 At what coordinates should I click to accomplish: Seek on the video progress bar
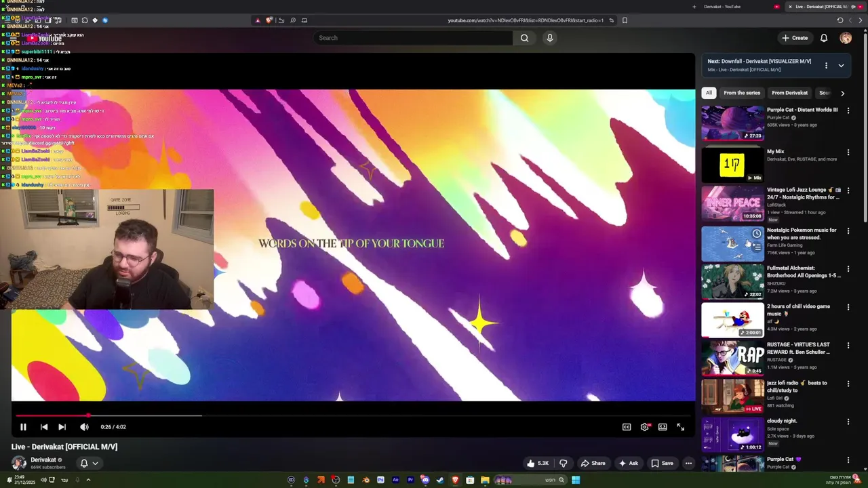coord(353,415)
